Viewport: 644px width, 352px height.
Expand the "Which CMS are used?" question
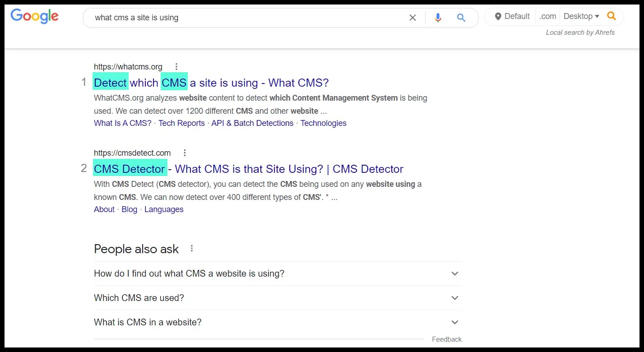tap(455, 298)
